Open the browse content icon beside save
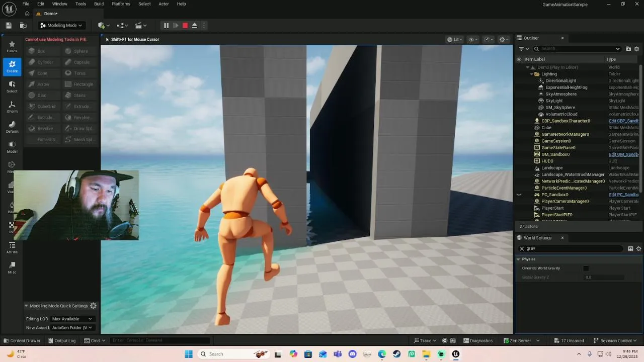Viewport: 644px width, 362px height. tap(23, 26)
